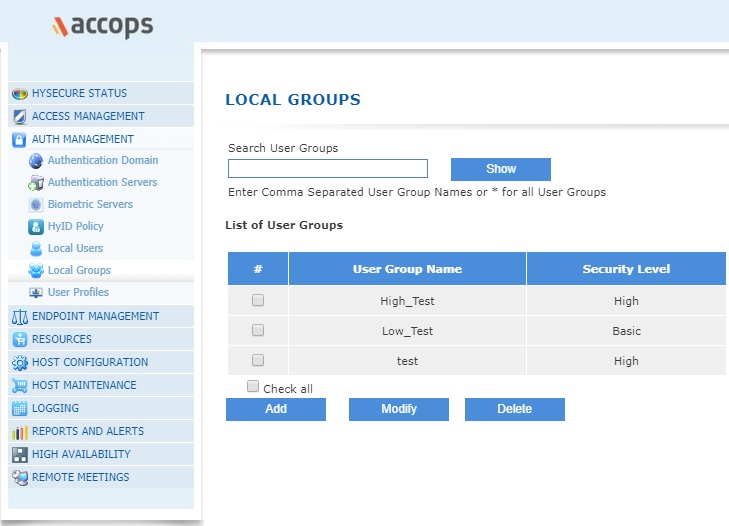The height and width of the screenshot is (526, 729).
Task: Click the Auth Management lock icon
Action: tap(19, 140)
